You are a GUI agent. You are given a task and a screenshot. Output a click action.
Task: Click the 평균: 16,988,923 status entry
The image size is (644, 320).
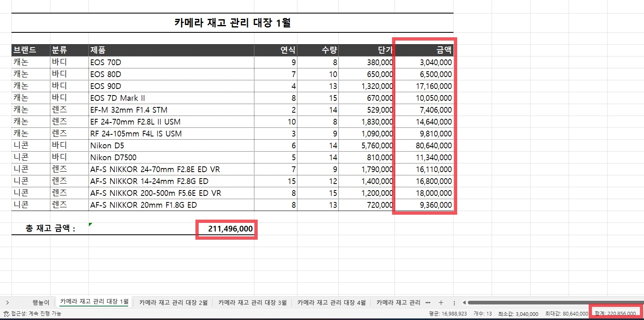click(x=448, y=313)
